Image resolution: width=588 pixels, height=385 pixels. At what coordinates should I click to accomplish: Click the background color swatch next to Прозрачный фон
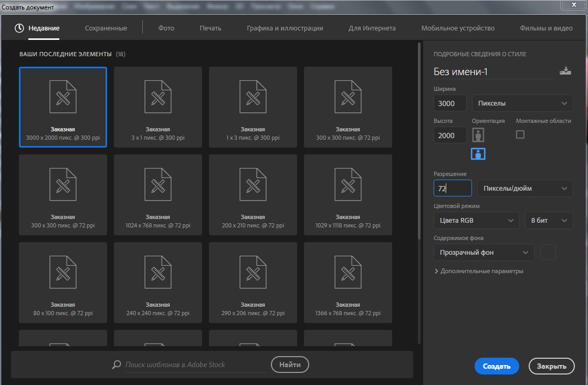(x=548, y=252)
